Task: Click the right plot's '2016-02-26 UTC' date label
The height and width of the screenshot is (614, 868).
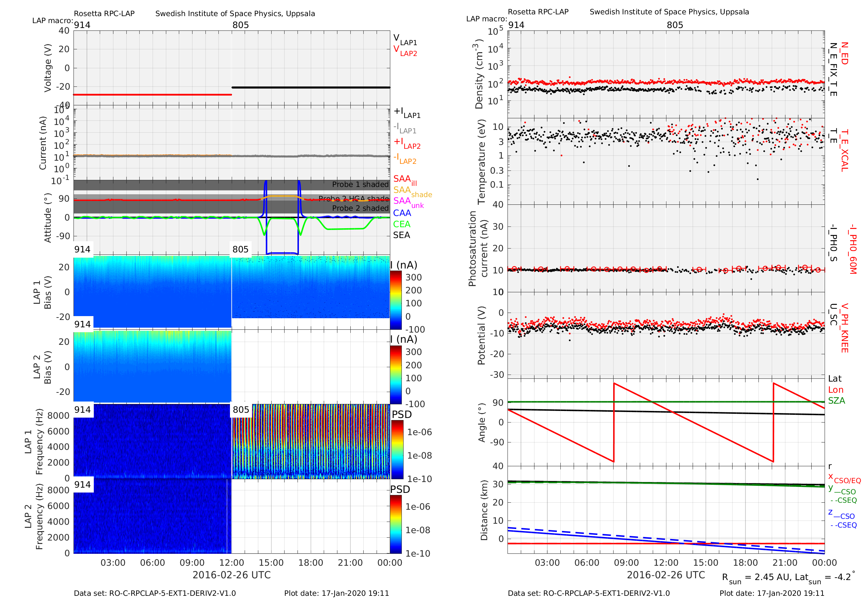Action: click(x=666, y=575)
